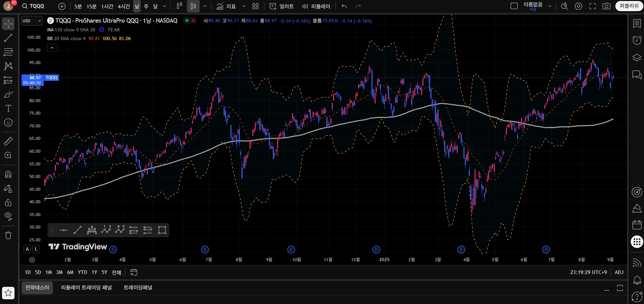Enter fullscreen mode

(x=592, y=6)
